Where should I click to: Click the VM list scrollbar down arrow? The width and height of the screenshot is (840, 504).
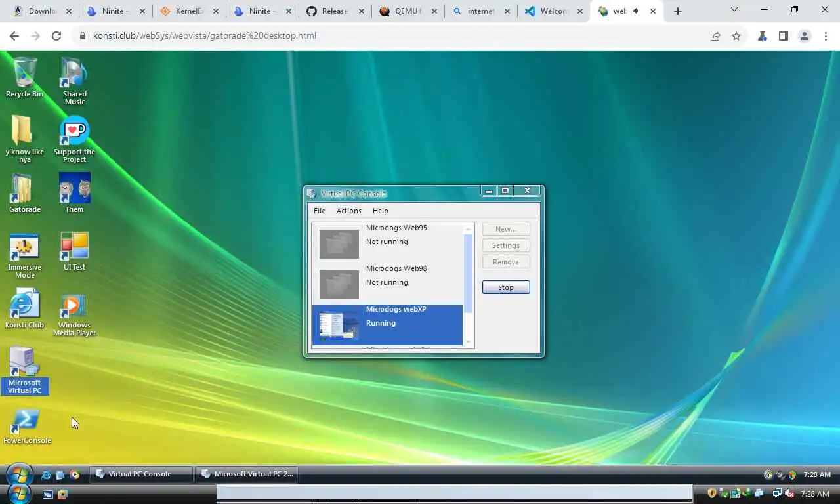tap(469, 341)
